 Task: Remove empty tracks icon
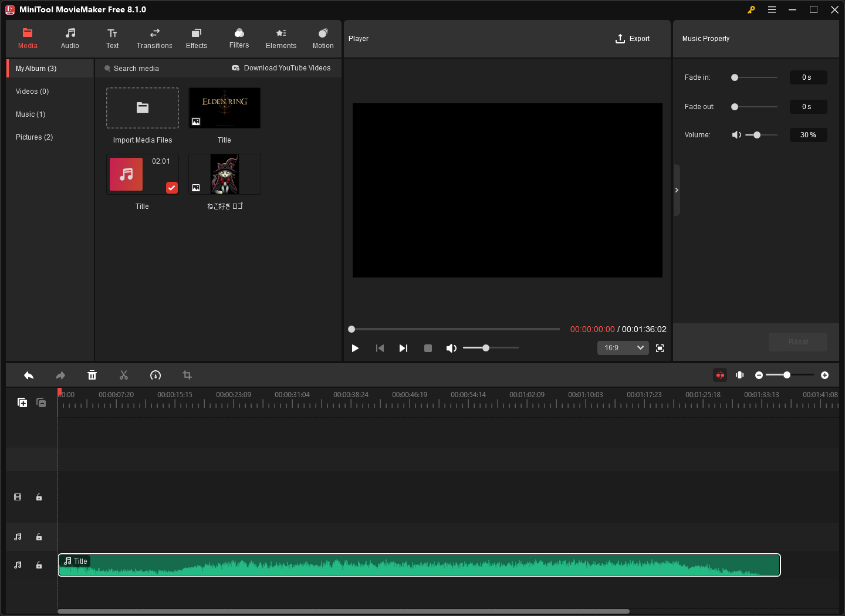coord(41,402)
